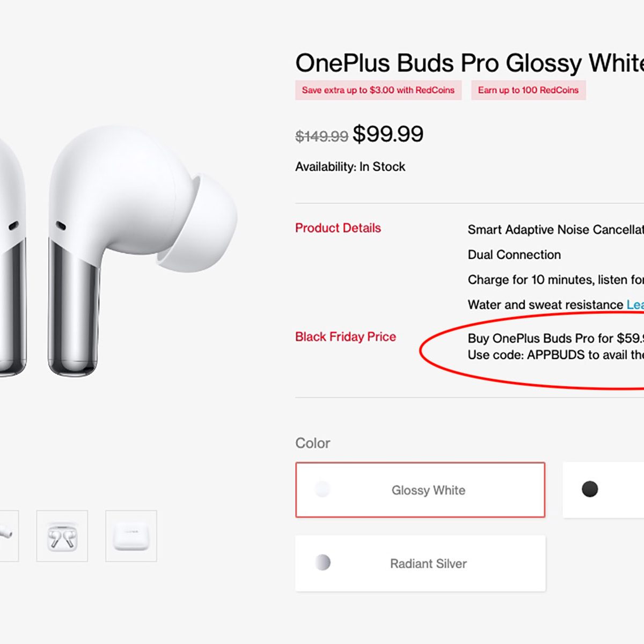Click the Black Friday Price label

click(346, 337)
